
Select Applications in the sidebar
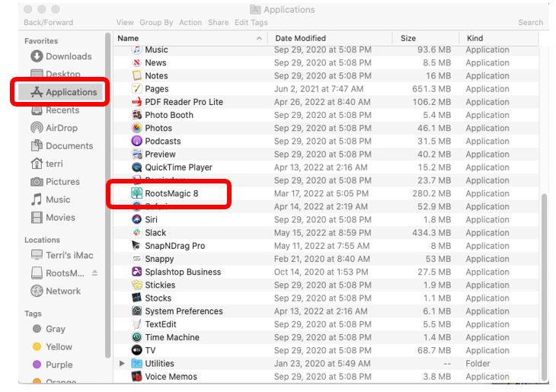coord(60,92)
